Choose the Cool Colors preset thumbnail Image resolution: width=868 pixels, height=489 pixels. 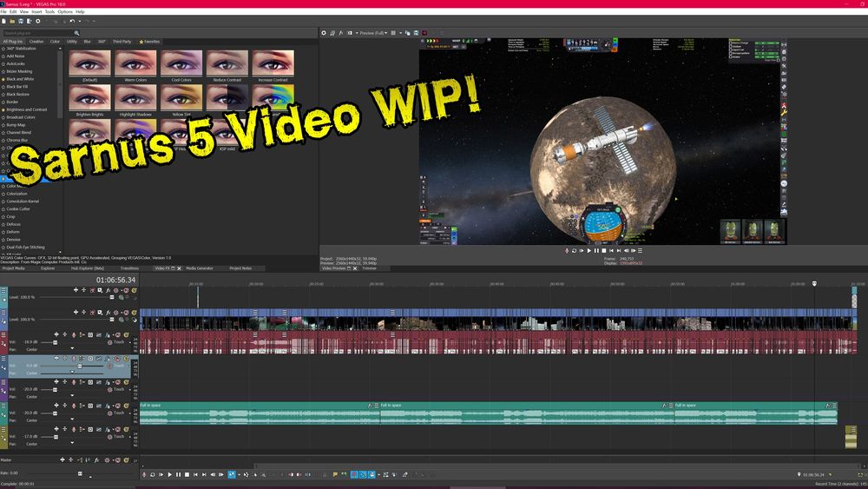coord(181,63)
